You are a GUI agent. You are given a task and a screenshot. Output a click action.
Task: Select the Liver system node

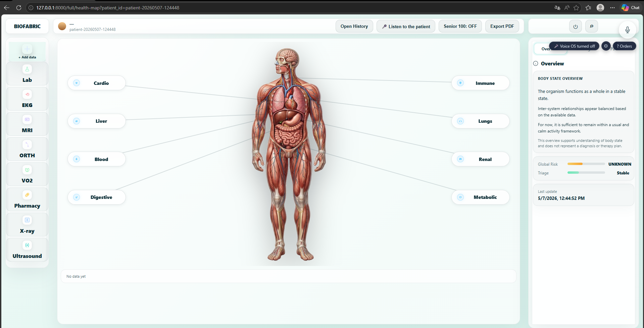point(97,121)
